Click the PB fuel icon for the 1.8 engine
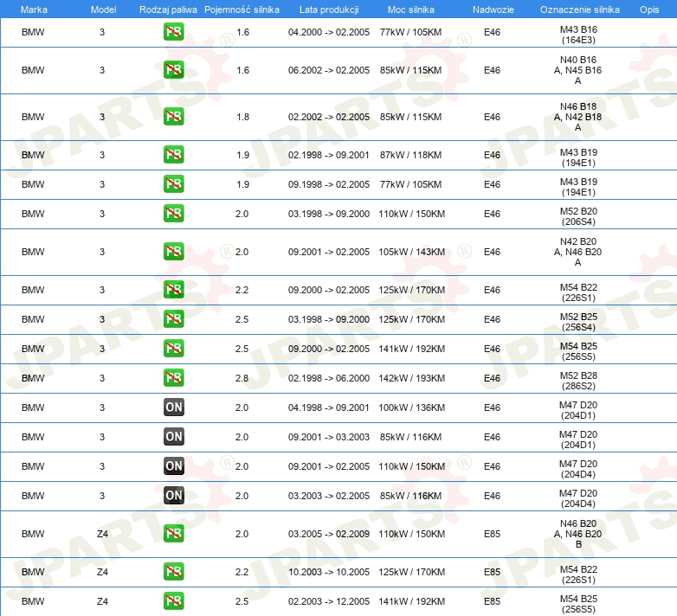Viewport: 677px width, 616px height. coord(173,117)
